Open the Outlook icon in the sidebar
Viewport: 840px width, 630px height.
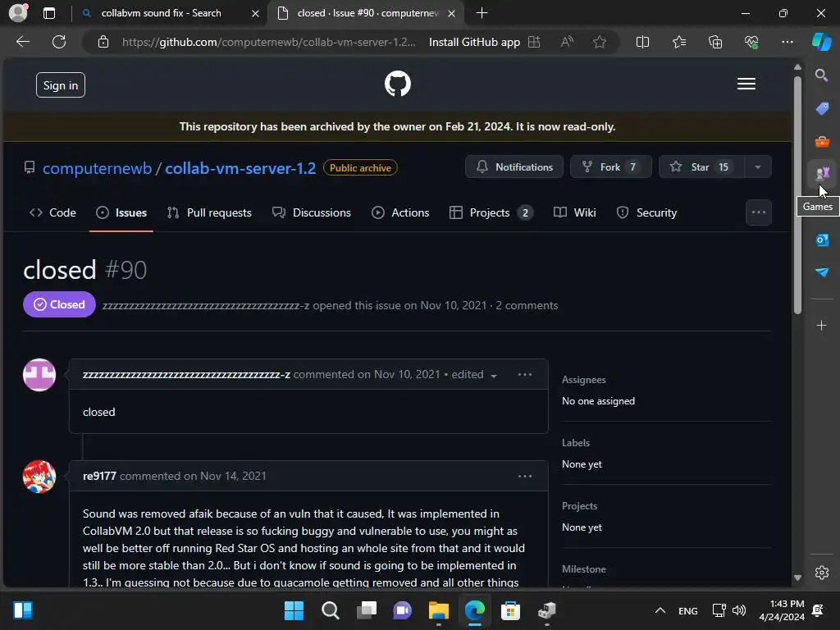click(822, 240)
